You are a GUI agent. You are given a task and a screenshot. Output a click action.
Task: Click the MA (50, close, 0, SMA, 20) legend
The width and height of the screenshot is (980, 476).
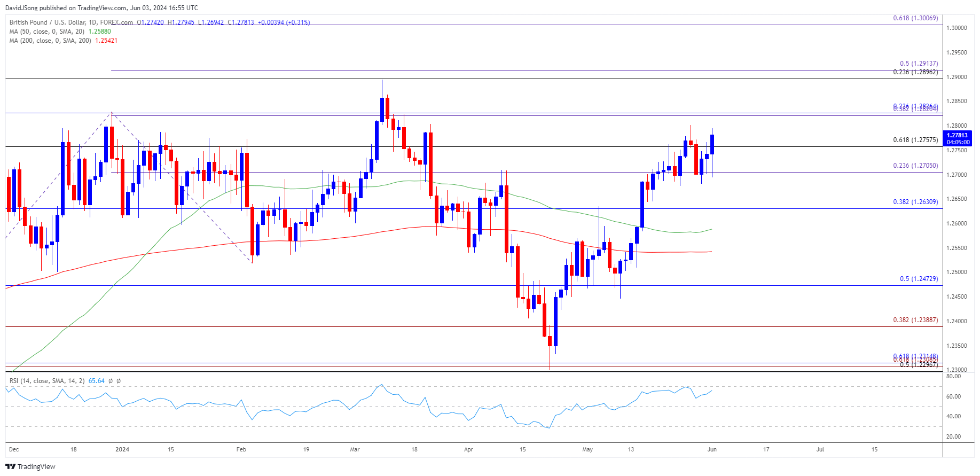tap(47, 32)
